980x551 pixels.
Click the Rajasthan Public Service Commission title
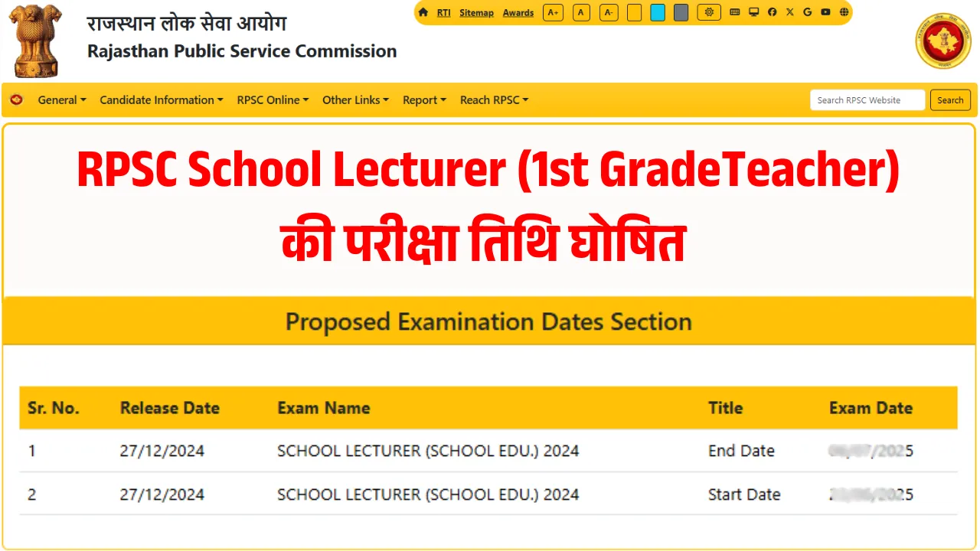(242, 51)
